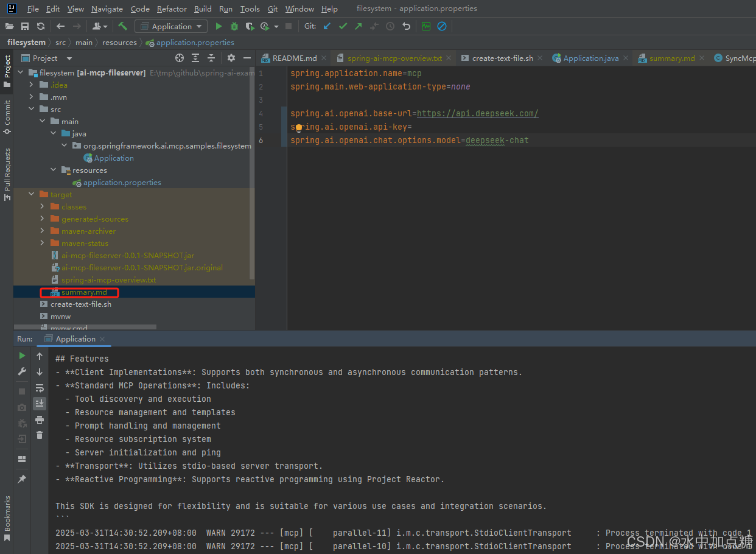Clear console with the trash icon

pyautogui.click(x=40, y=435)
